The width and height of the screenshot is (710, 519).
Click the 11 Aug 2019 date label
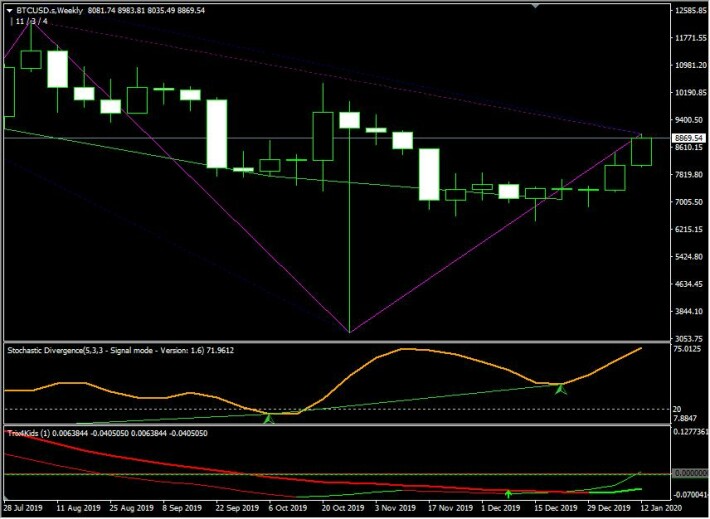tap(78, 508)
